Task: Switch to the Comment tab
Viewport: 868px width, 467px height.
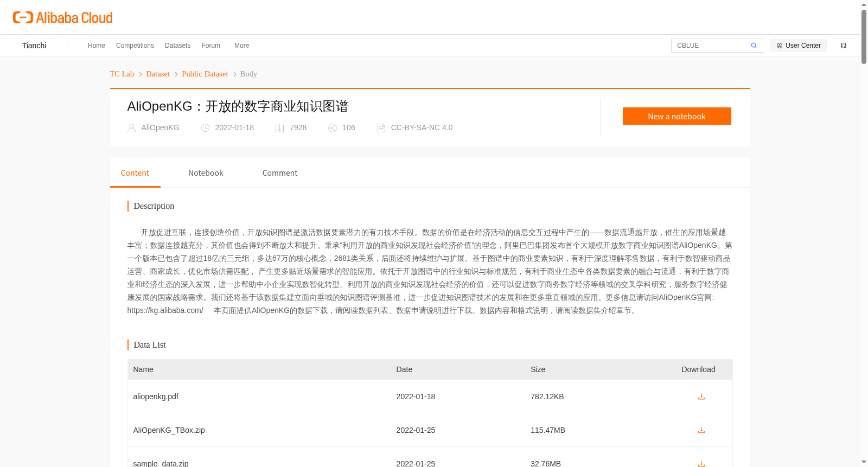Action: click(x=280, y=173)
